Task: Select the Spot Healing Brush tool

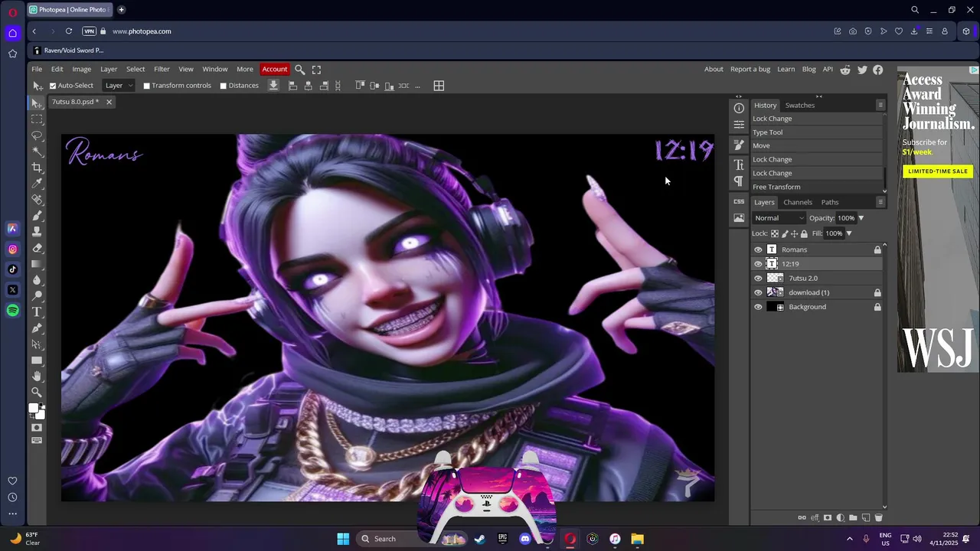Action: point(37,200)
